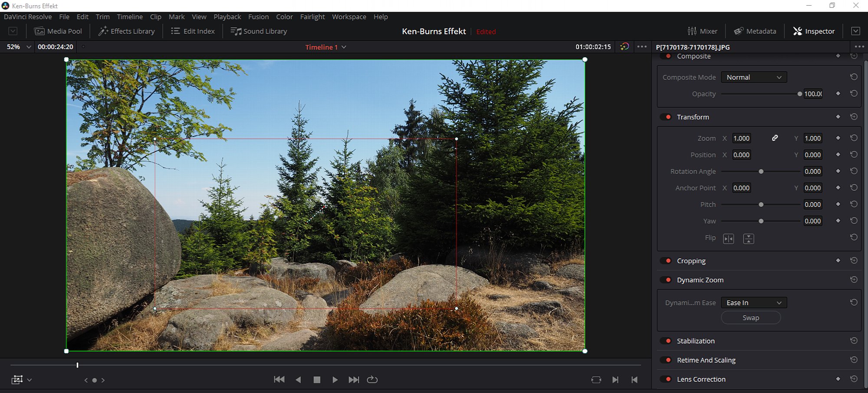Add keyframe for Rotation Angle
868x393 pixels.
click(x=838, y=171)
